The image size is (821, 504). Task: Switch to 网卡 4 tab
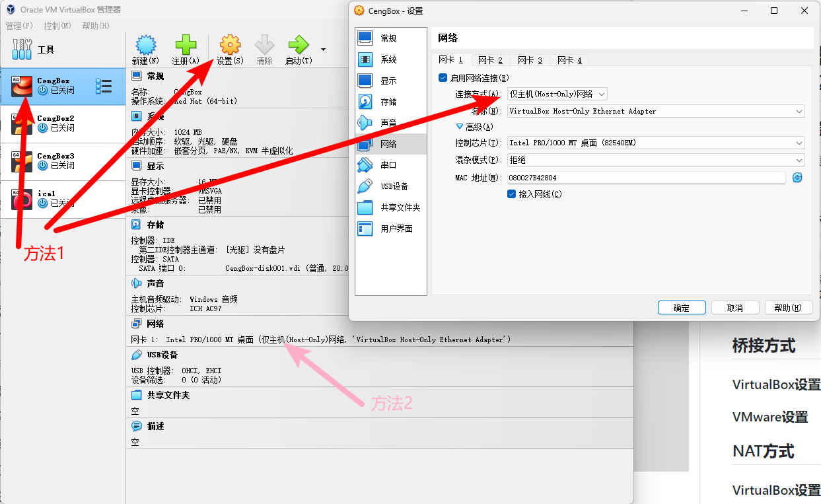569,60
